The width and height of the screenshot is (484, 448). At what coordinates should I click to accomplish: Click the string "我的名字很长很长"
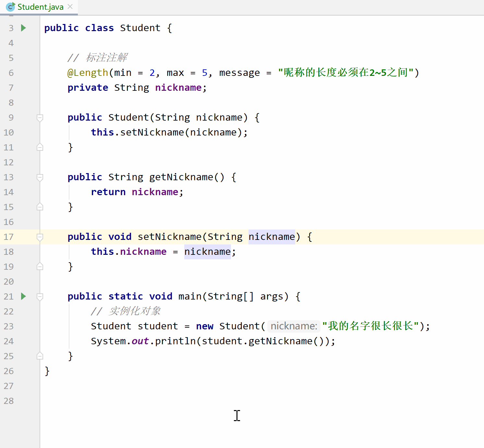(371, 326)
